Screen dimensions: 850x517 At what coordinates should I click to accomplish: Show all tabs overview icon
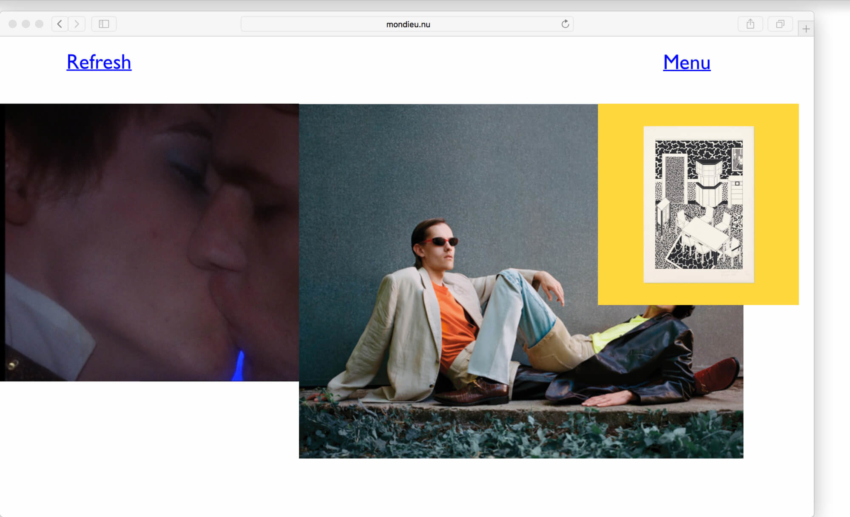point(780,24)
